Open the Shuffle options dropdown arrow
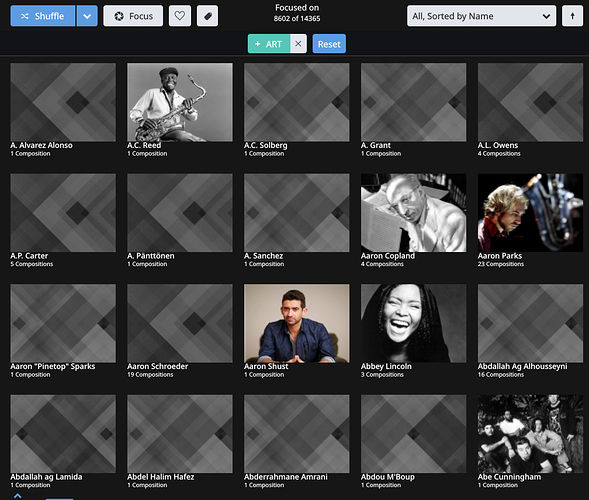Viewport: 589px width, 500px height. pyautogui.click(x=87, y=16)
